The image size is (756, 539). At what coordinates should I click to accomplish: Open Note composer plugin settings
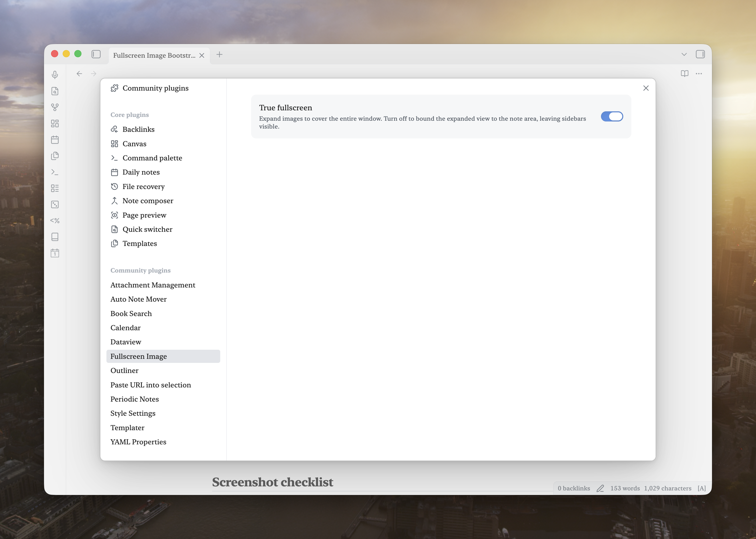pos(163,201)
